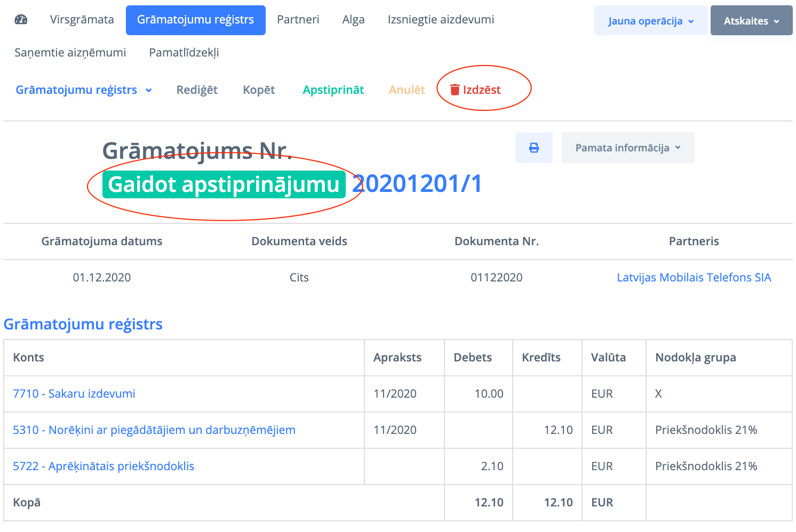Open the dashboard gauge icon
Screen dimensions: 796x532
coord(21,20)
